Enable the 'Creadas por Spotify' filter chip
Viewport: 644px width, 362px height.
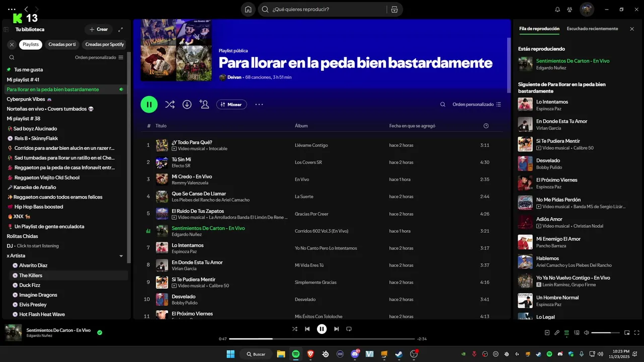click(x=105, y=44)
